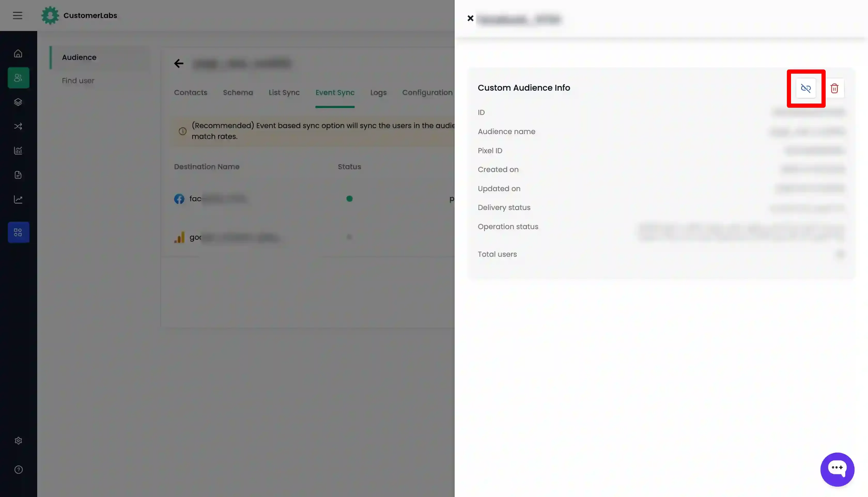The width and height of the screenshot is (868, 497).
Task: Close the Custom Audience side panel
Action: 470,18
